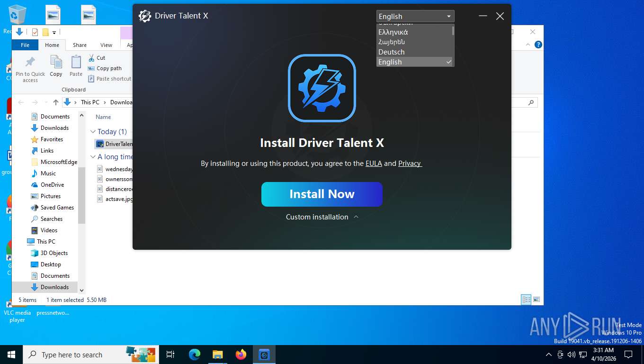Open the English language dropdown

tap(415, 16)
